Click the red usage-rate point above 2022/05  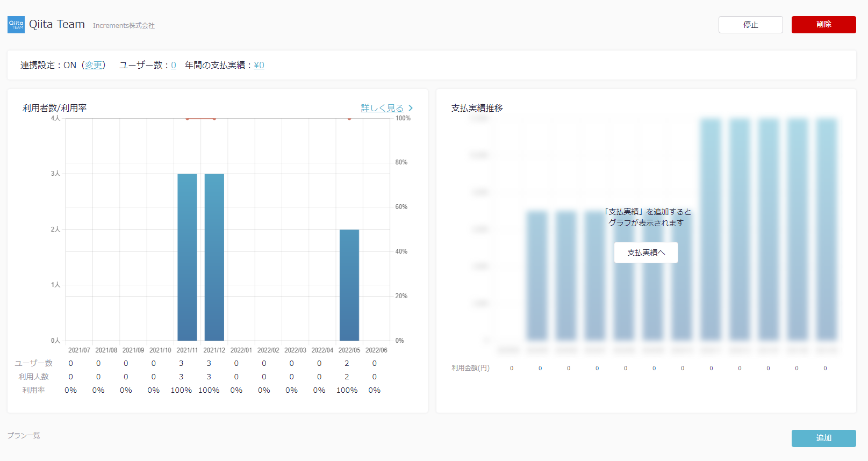(349, 119)
